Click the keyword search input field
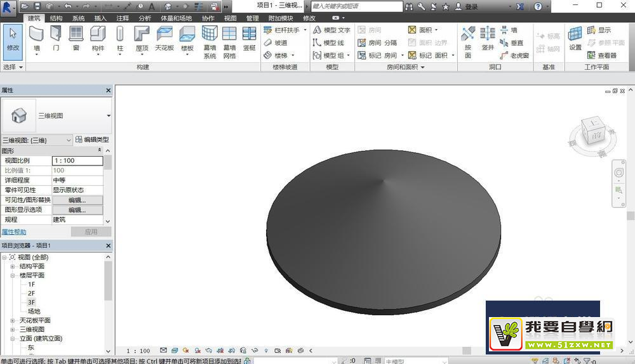This screenshot has width=635, height=364. click(357, 6)
